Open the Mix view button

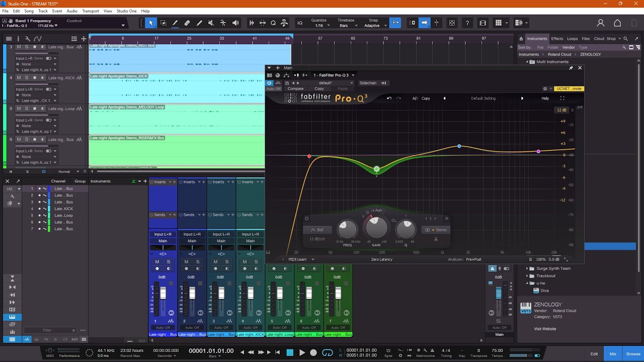click(x=613, y=354)
